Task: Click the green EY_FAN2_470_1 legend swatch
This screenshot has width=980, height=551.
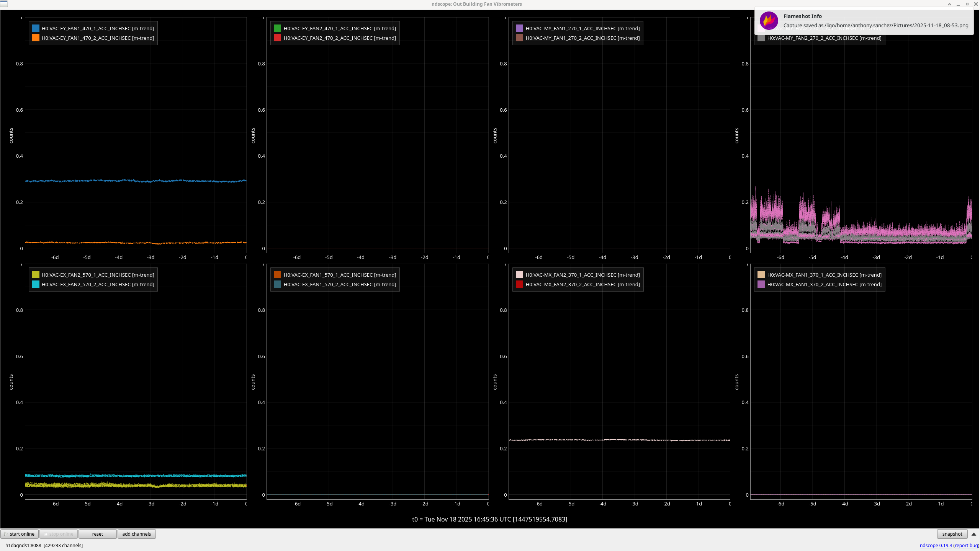Action: pos(277,28)
